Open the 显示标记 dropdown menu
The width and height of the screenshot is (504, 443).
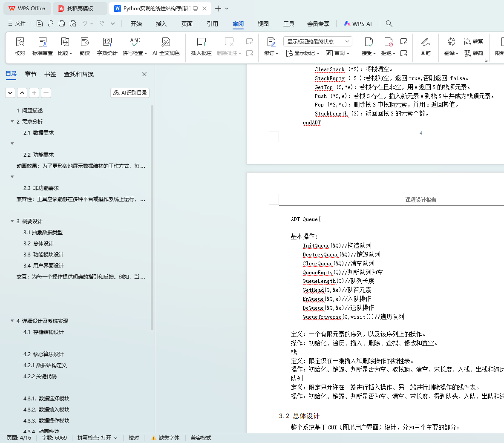point(303,53)
